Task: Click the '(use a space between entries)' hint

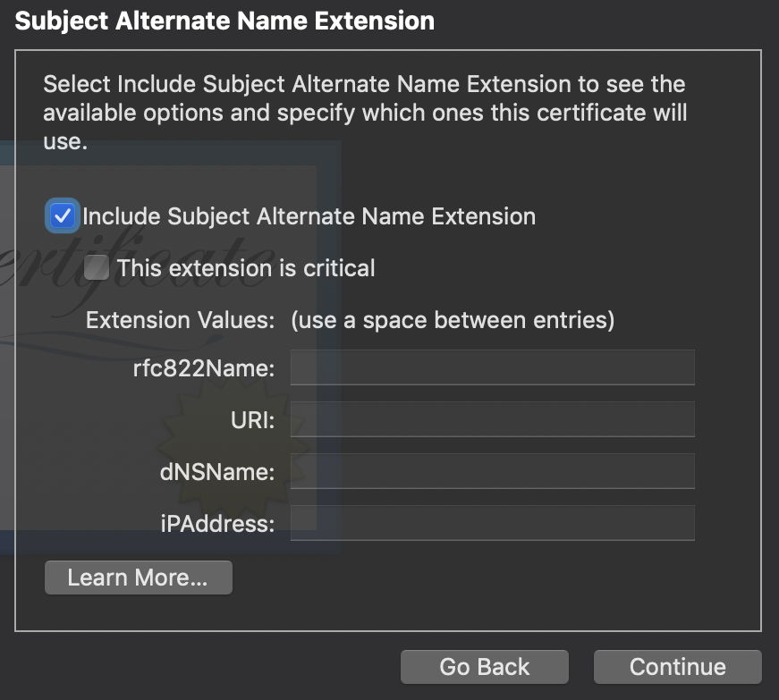Action: [453, 320]
